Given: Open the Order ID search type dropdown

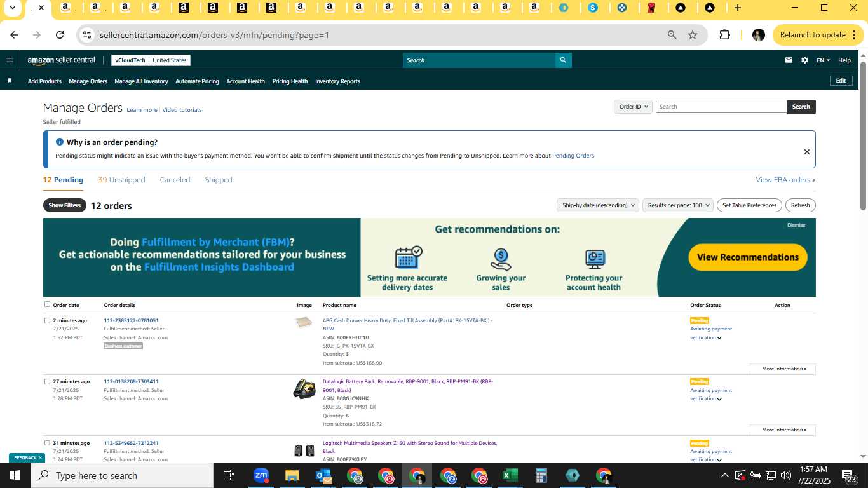Looking at the screenshot, I should [634, 107].
